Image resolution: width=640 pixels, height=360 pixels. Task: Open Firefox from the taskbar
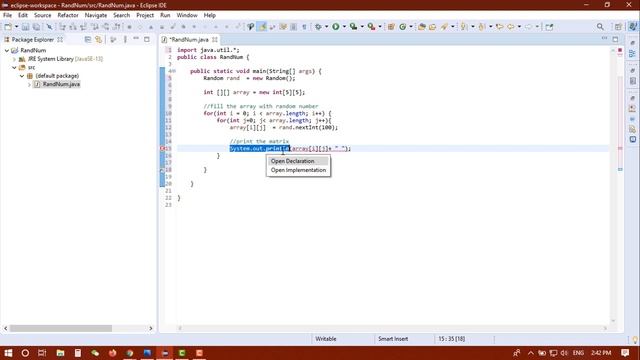click(x=112, y=353)
